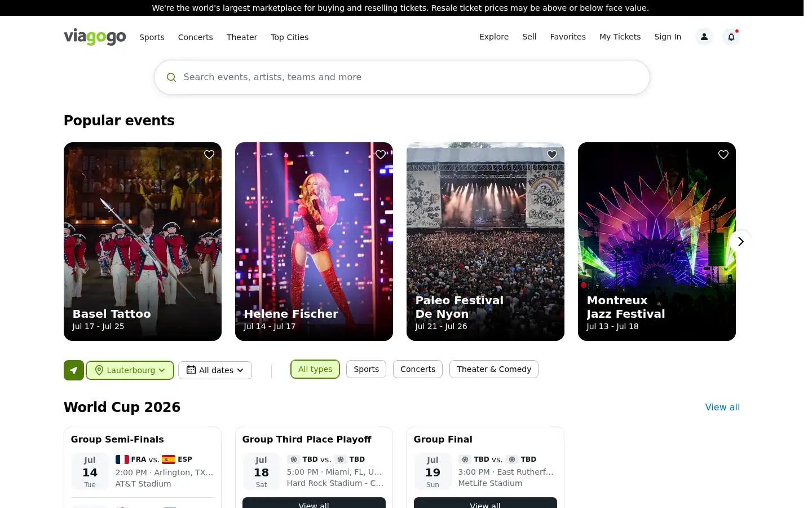The image size is (812, 508).
Task: Open My Tickets
Action: tap(620, 37)
